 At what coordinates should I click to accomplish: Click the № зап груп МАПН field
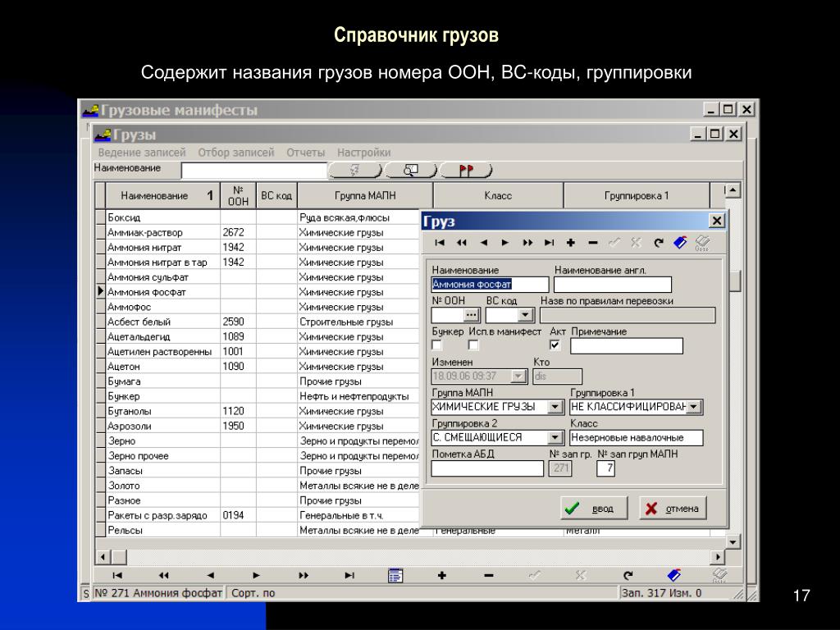pos(606,468)
